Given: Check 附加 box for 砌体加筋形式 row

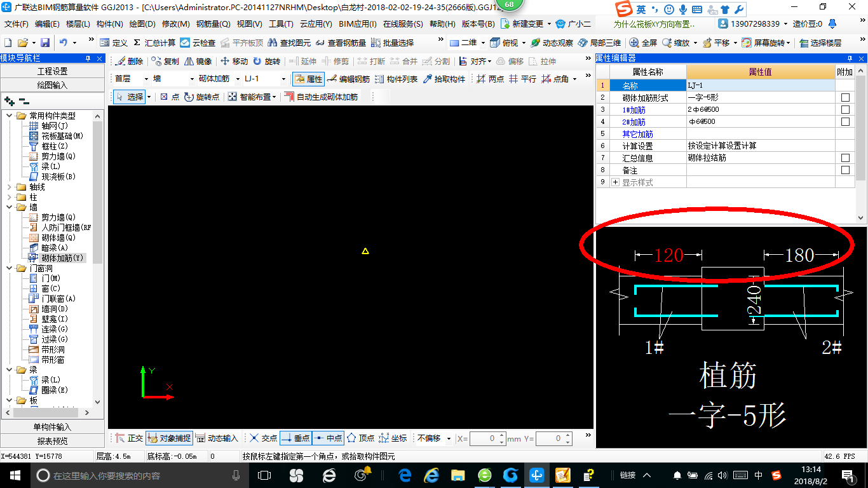Looking at the screenshot, I should click(845, 98).
